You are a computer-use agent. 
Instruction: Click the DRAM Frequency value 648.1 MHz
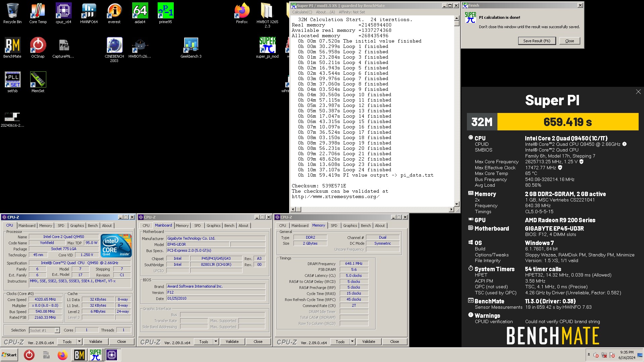354,263
